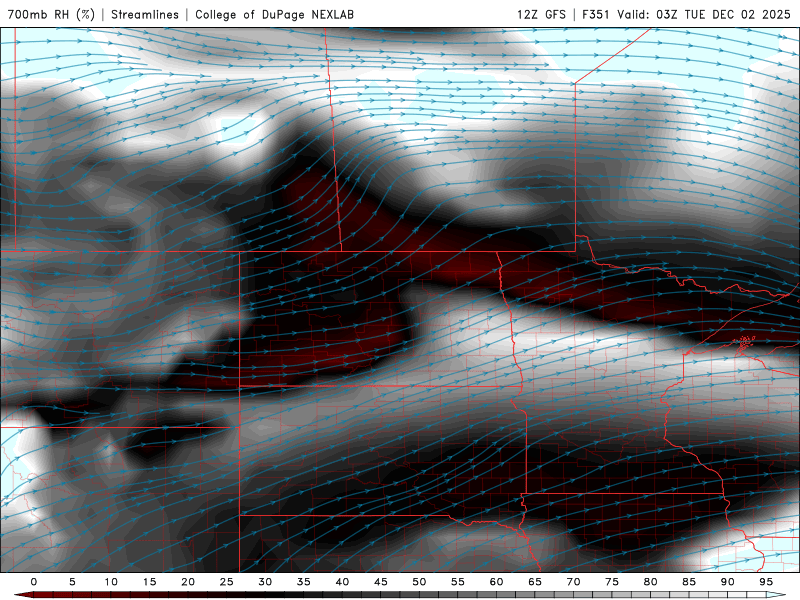This screenshot has width=800, height=600.
Task: Click the "45" colorbar tick label
Action: tap(381, 582)
